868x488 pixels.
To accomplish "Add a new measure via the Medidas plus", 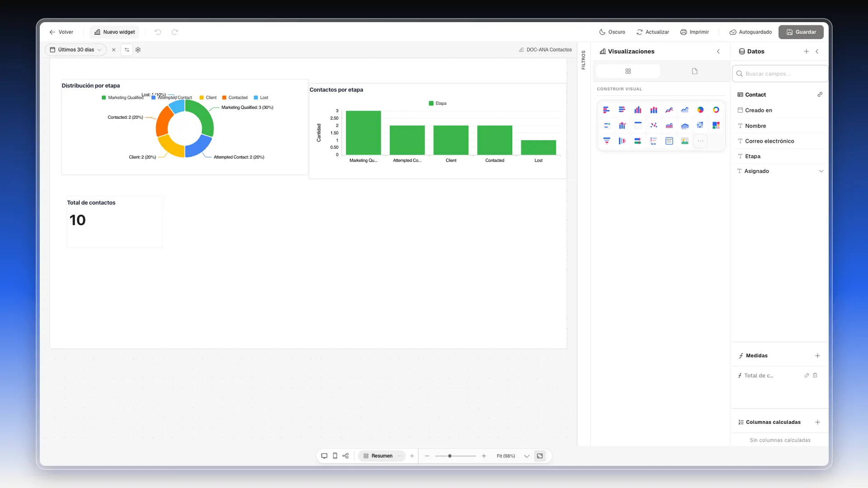I will pos(817,356).
